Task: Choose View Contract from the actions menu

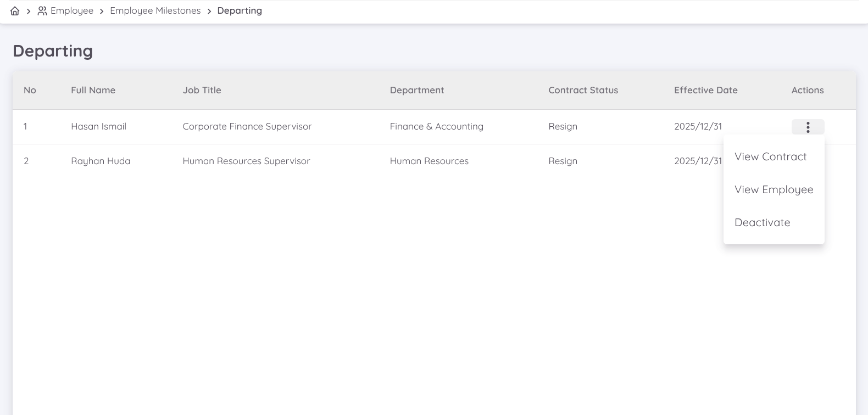Action: pyautogui.click(x=770, y=156)
